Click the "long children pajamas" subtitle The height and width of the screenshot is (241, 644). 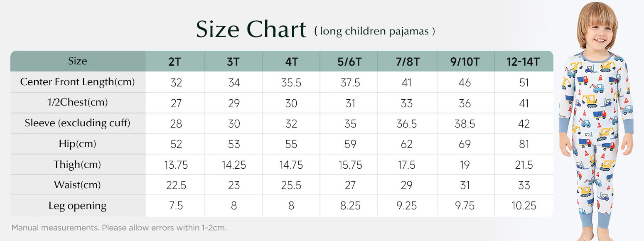tap(374, 31)
